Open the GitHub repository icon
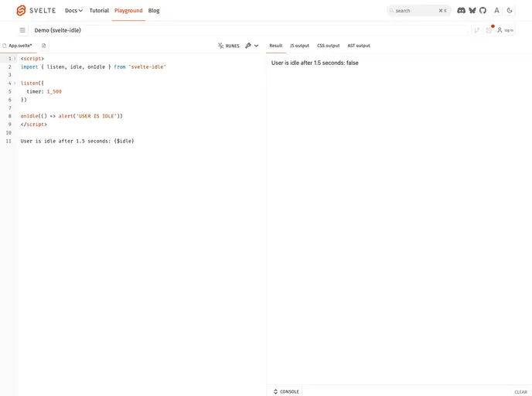Viewport: 532px width, 396px height. pos(483,11)
